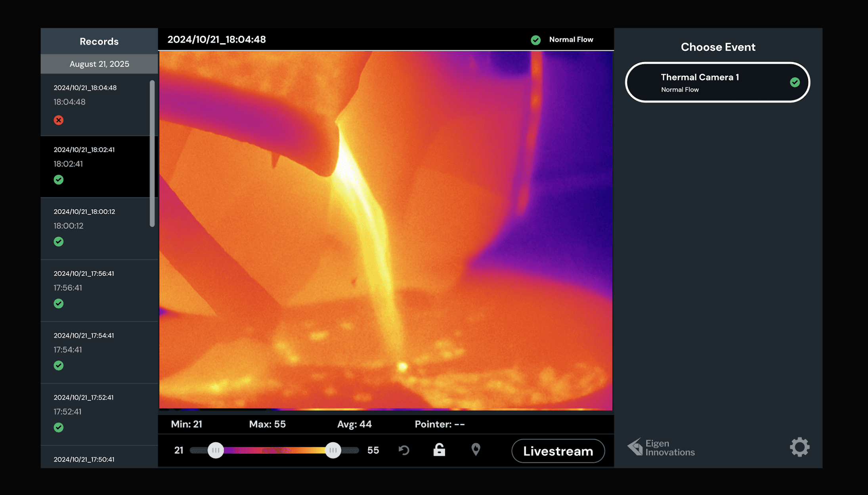Image resolution: width=868 pixels, height=495 pixels.
Task: Click red error status icon for 18:04:48
Action: coord(59,120)
